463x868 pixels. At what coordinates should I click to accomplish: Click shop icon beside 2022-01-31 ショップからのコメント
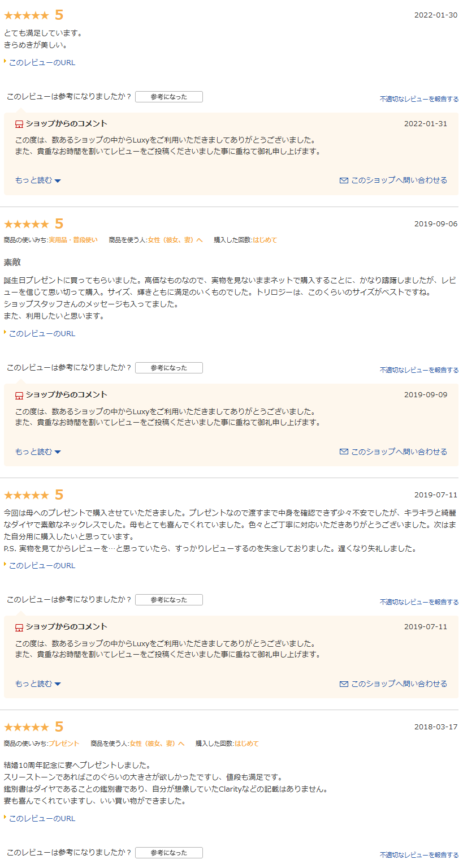tap(19, 124)
